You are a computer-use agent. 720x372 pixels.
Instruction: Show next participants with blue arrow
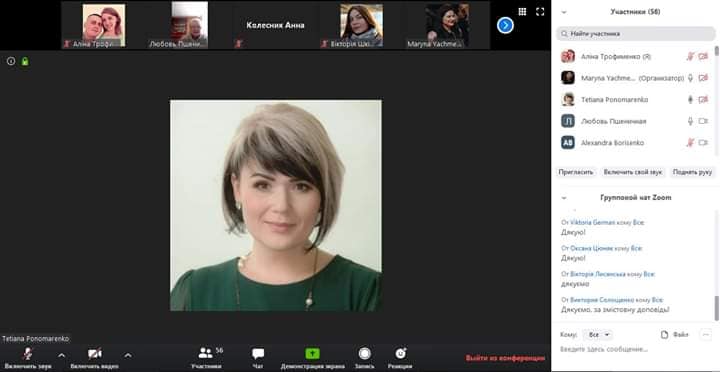tap(505, 25)
